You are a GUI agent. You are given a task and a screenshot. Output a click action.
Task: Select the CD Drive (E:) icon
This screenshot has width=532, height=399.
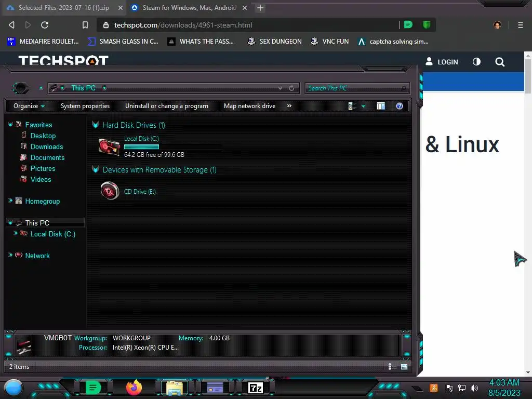[x=110, y=191]
